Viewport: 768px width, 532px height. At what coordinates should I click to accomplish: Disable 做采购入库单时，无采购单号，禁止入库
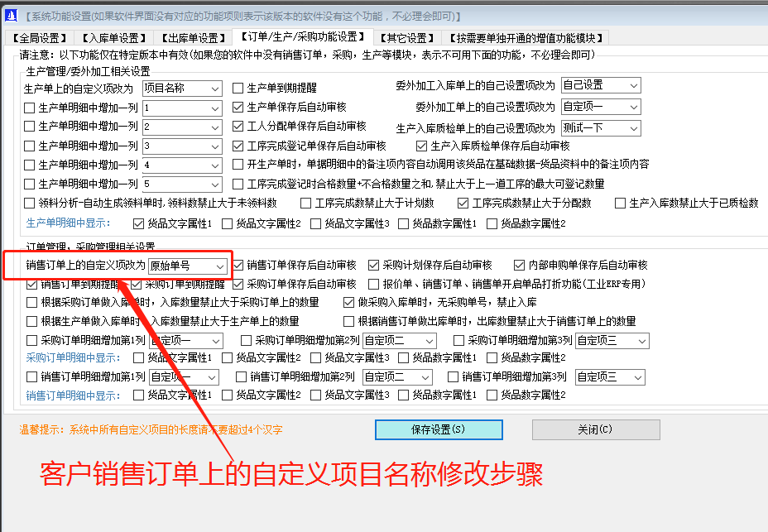pos(348,301)
